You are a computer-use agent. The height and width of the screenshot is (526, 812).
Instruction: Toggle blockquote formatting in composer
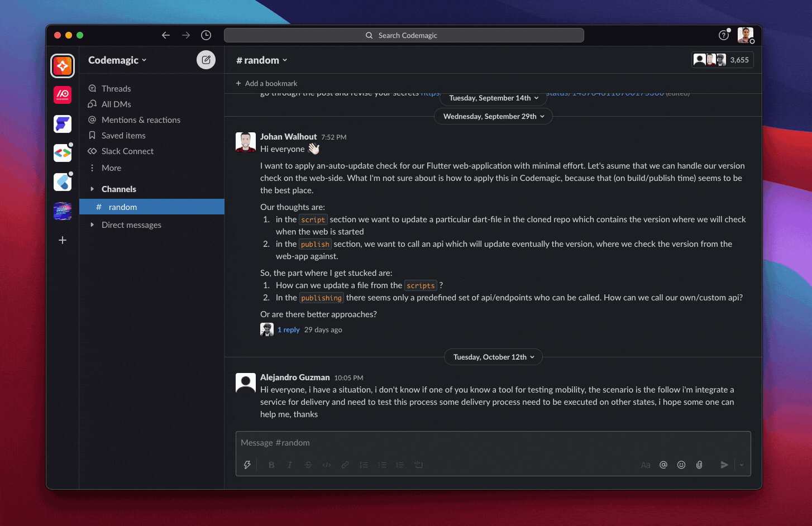(x=400, y=465)
